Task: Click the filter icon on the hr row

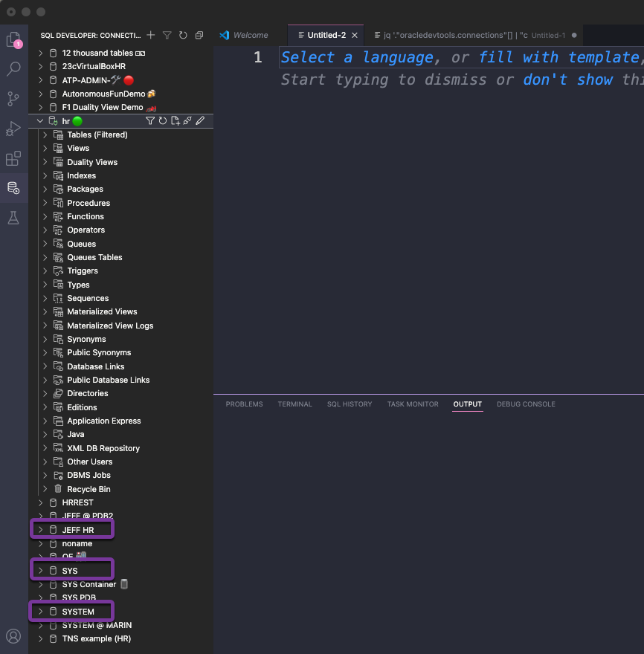Action: [150, 121]
